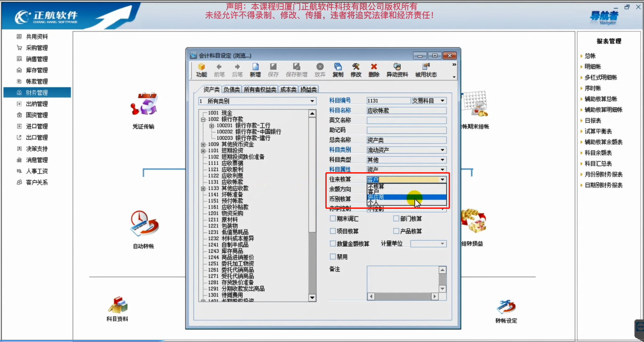Image resolution: width=644 pixels, height=342 pixels.
Task: Open the 日报表 report link
Action: [593, 120]
